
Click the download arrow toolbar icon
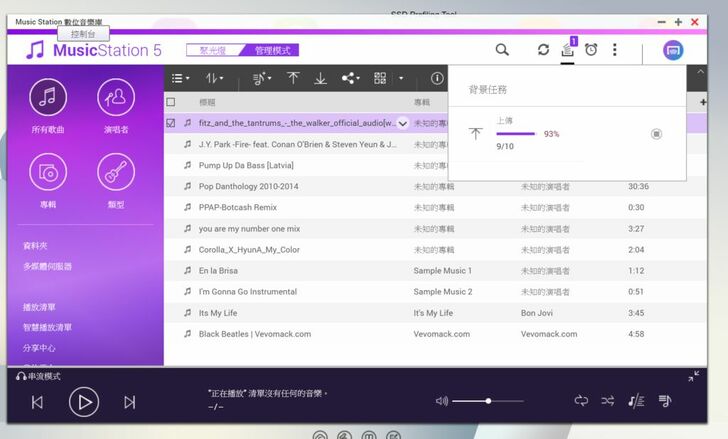[x=321, y=78]
